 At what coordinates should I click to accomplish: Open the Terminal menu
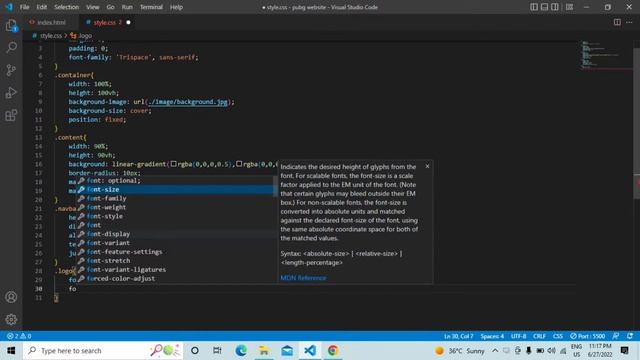[151, 7]
